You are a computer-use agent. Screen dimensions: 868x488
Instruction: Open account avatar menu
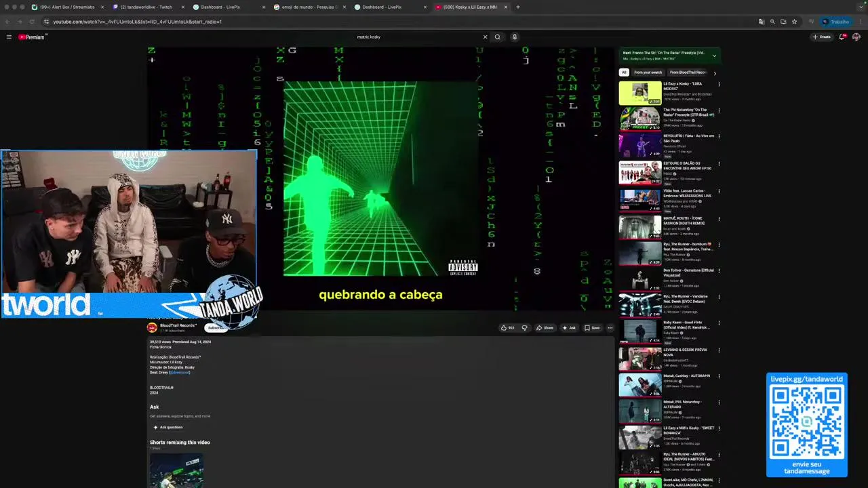[x=856, y=37]
